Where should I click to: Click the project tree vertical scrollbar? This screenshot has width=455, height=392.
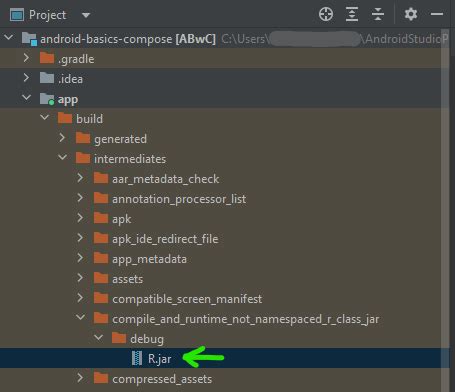pyautogui.click(x=445, y=210)
